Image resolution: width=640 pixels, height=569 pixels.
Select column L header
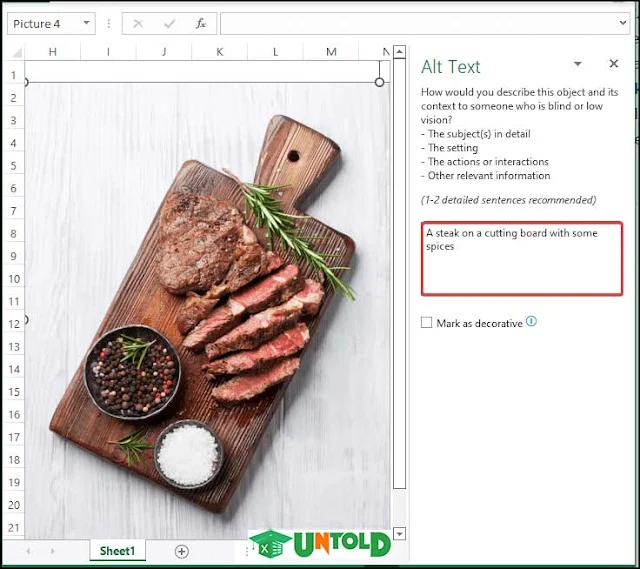[275, 52]
